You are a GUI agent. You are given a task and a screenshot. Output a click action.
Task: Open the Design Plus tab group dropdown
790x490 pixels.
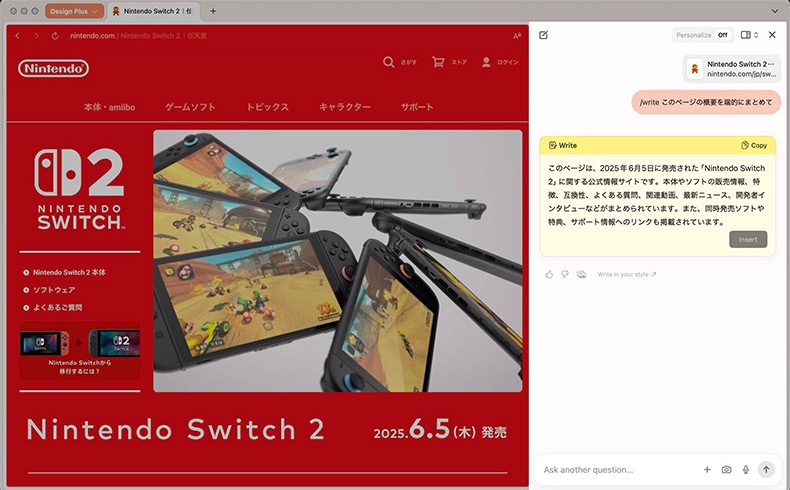(74, 11)
